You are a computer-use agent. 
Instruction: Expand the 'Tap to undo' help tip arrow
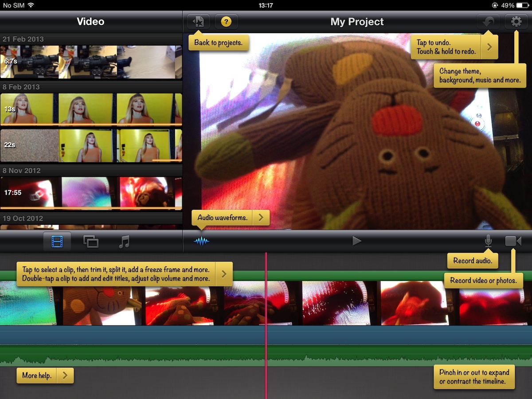pyautogui.click(x=489, y=47)
